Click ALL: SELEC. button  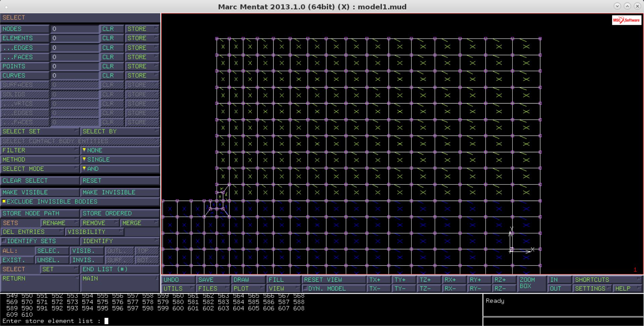[x=52, y=251]
